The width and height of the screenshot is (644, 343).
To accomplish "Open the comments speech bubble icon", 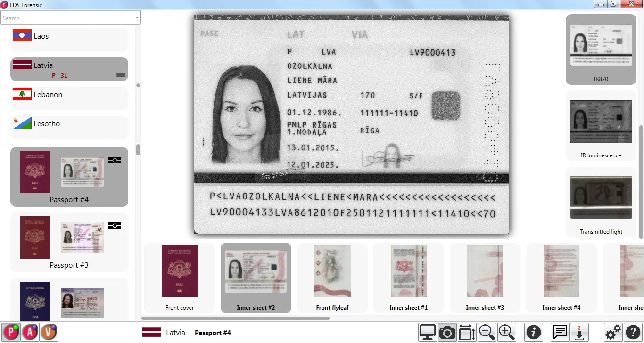I will coord(560,332).
